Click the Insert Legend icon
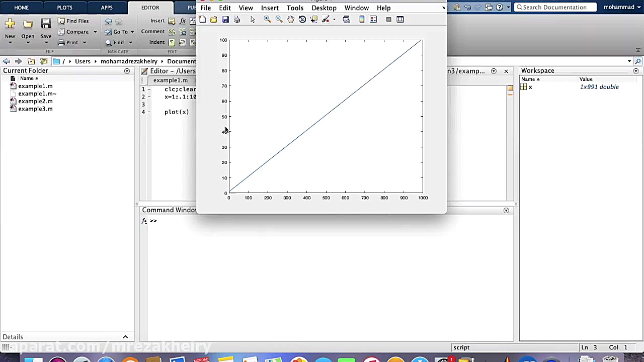The image size is (644, 362). tap(373, 20)
